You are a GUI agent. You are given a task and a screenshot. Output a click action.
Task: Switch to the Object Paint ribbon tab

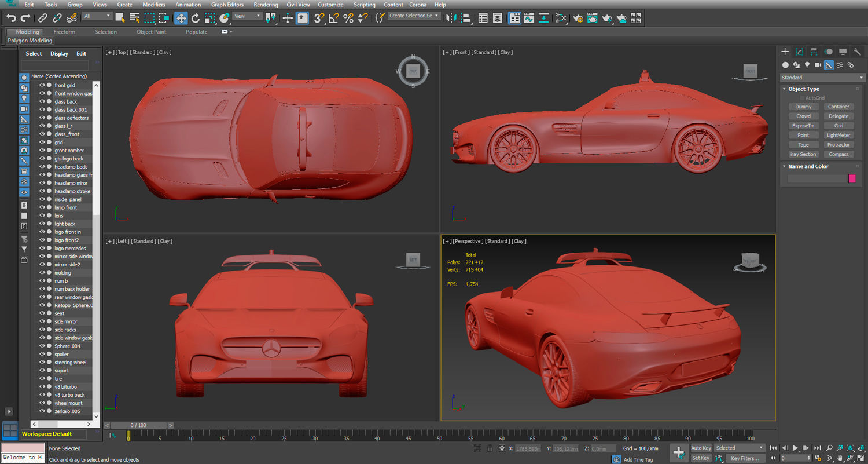pos(152,32)
